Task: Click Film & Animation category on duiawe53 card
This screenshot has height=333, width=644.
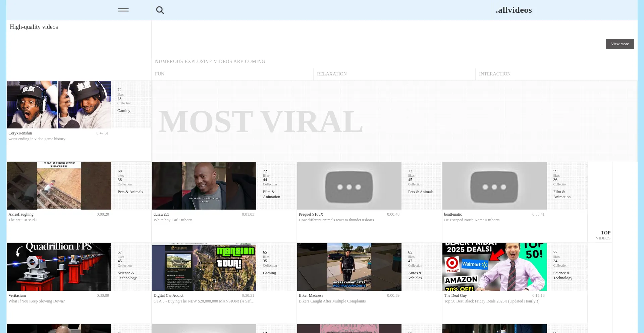Action: [271, 194]
